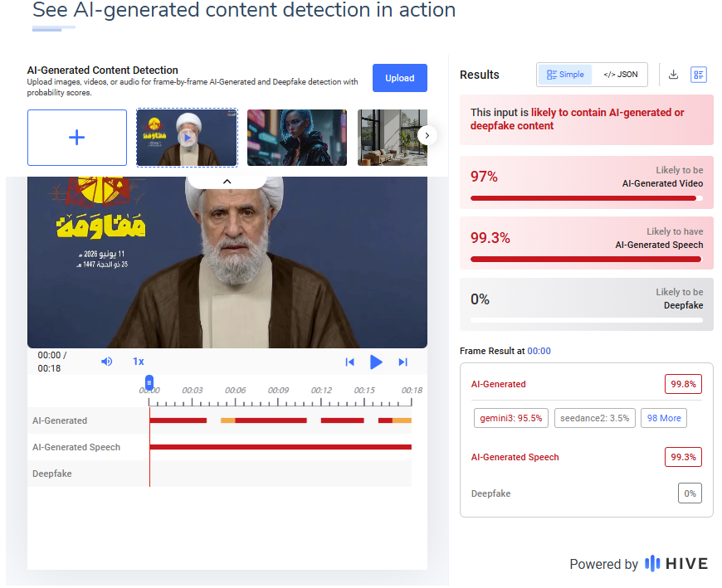Image resolution: width=722 pixels, height=588 pixels.
Task: Add new media with plus tile
Action: tap(77, 138)
